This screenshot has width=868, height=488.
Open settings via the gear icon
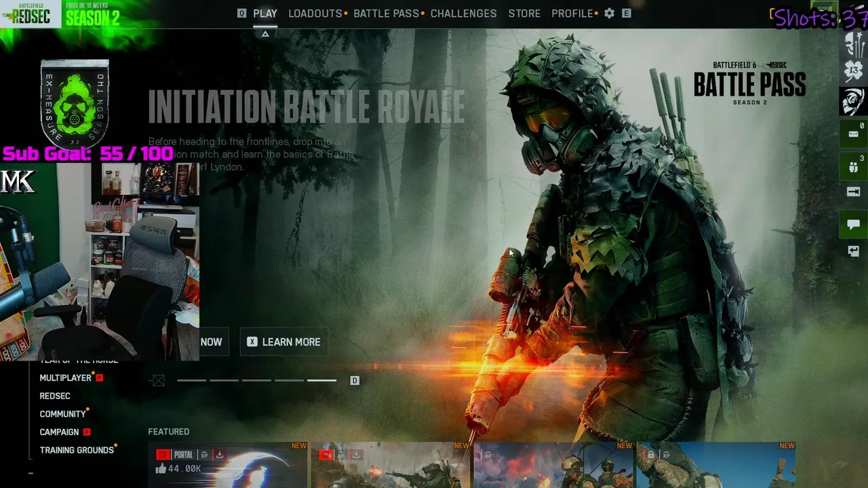tap(609, 14)
